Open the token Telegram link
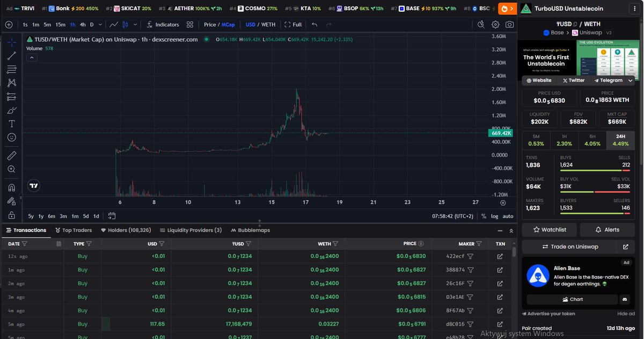Screen dimensions: 644x339 [x=608, y=81]
